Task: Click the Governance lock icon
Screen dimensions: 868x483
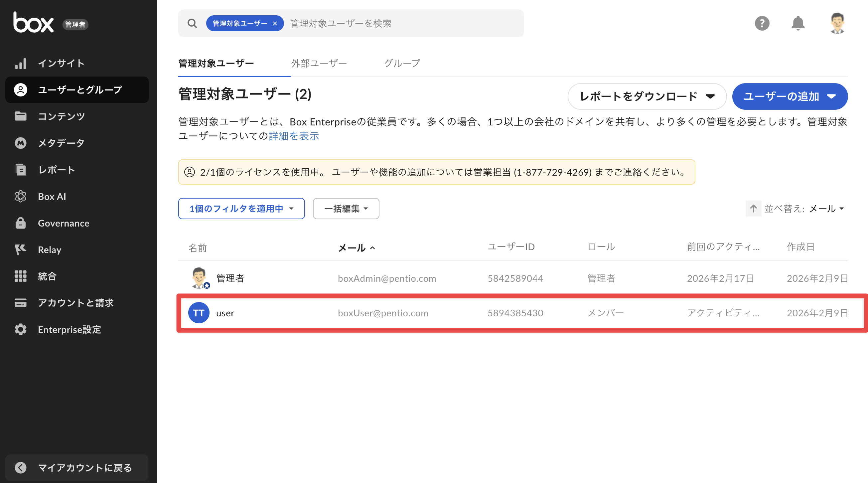Action: tap(21, 223)
